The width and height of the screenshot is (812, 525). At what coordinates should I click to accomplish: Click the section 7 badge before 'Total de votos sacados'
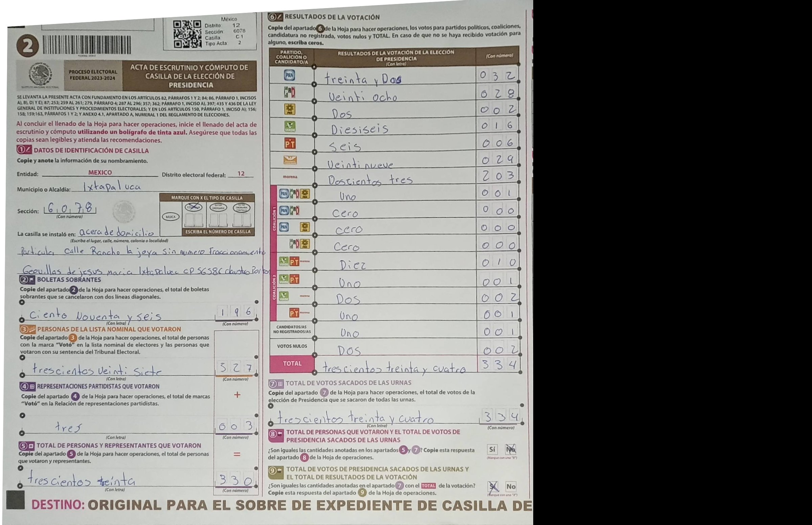276,383
